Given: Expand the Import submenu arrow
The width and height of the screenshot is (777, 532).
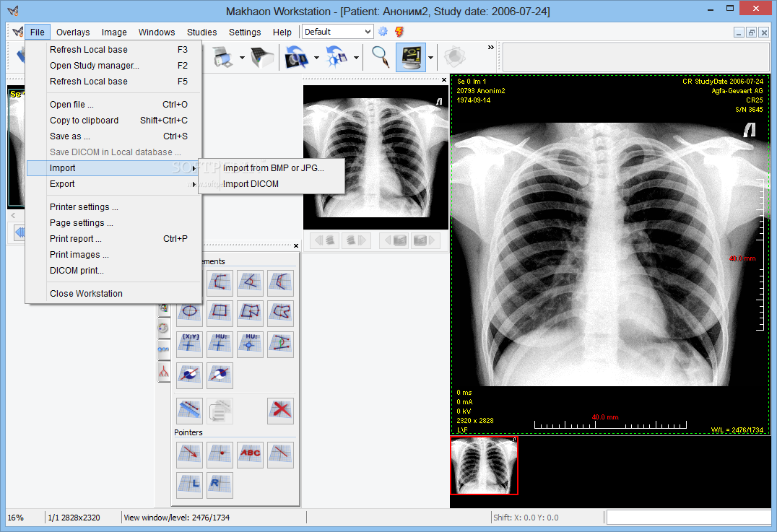Looking at the screenshot, I should click(x=194, y=168).
